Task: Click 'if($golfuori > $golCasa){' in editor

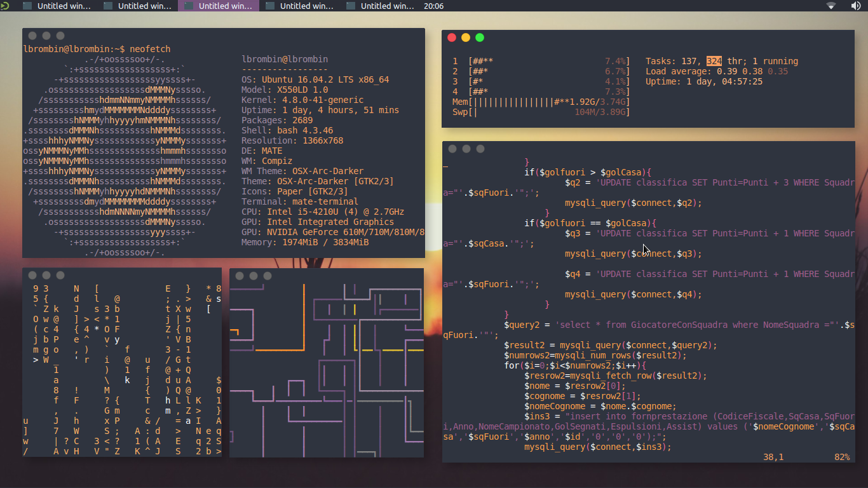Action: [588, 172]
